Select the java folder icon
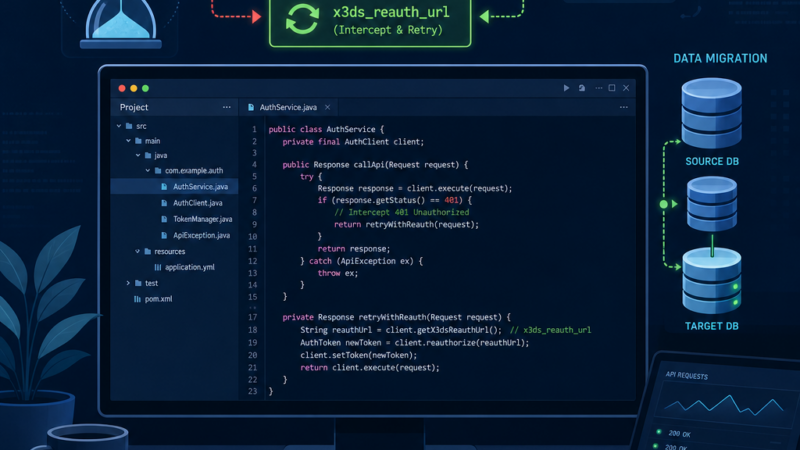Image resolution: width=800 pixels, height=450 pixels. [x=148, y=155]
